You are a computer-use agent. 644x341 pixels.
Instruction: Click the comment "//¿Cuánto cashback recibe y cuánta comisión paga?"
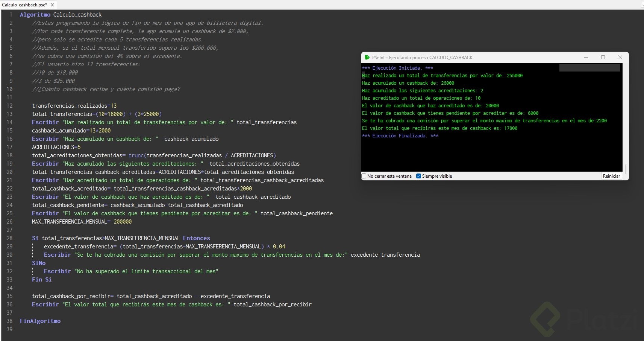pos(106,89)
